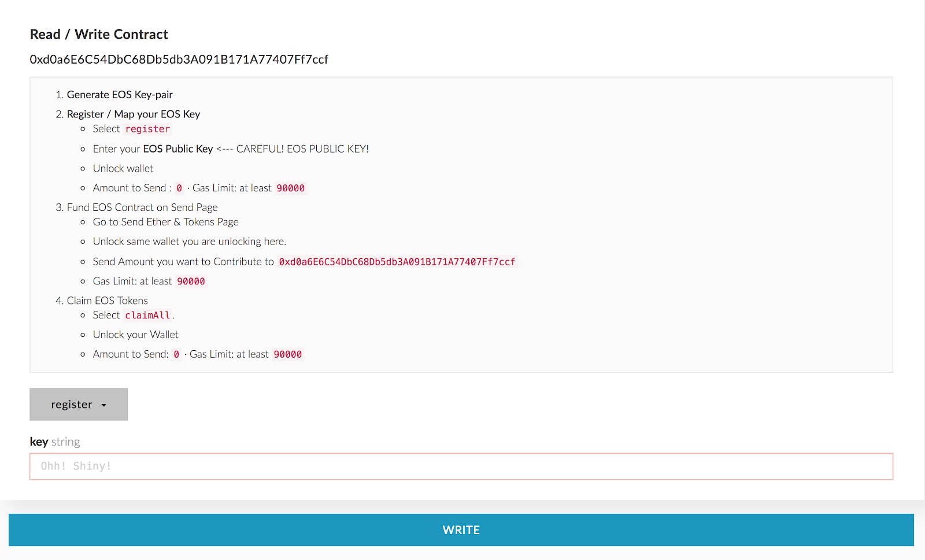Image resolution: width=925 pixels, height=560 pixels.
Task: Click the bold "EOS Public Key" text
Action: tap(178, 149)
